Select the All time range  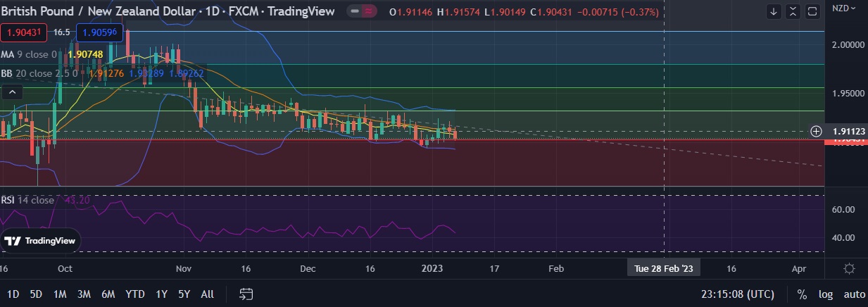point(207,294)
